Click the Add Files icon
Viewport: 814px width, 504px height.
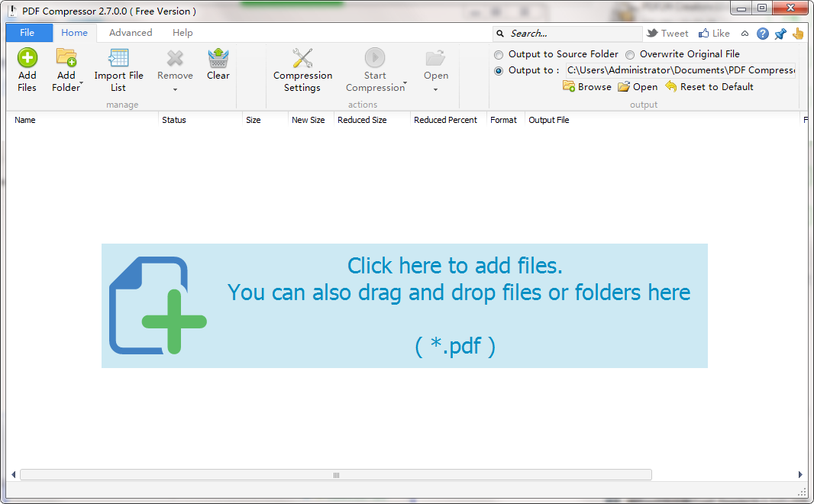(x=27, y=57)
